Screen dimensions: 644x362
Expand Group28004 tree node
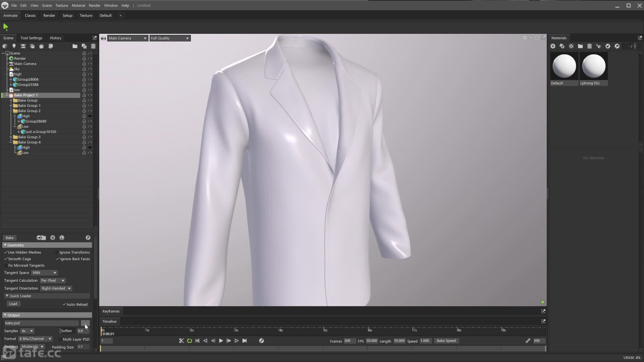click(11, 79)
